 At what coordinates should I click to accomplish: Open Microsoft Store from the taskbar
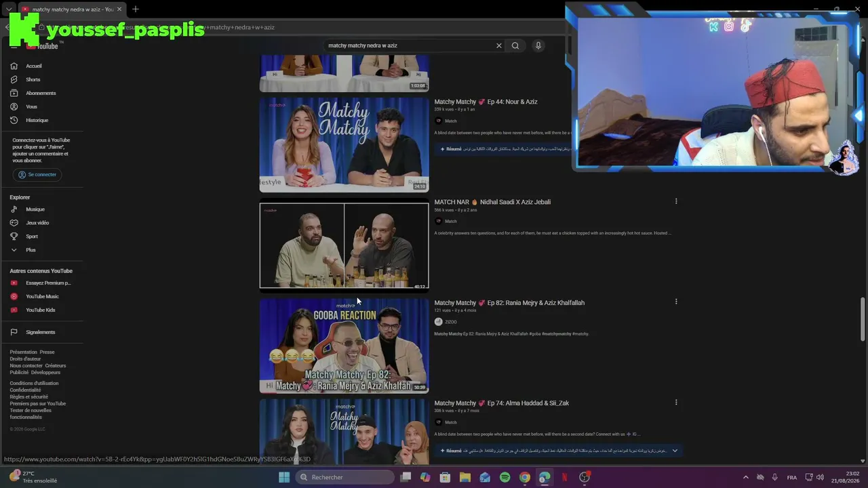pyautogui.click(x=445, y=477)
